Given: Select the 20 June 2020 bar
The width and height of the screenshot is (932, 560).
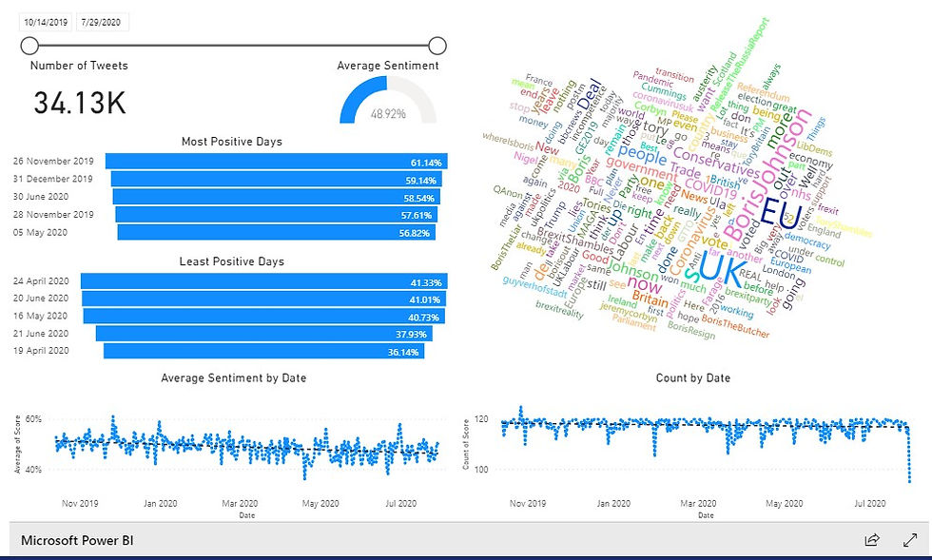Looking at the screenshot, I should coord(264,299).
